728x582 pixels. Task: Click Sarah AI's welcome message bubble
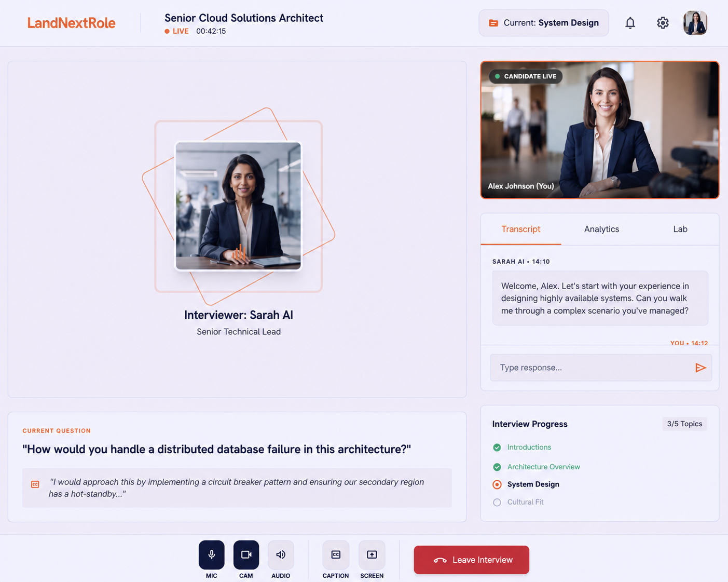pos(600,298)
